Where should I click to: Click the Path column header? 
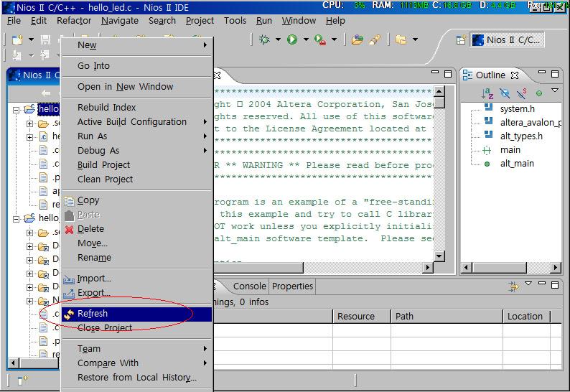[447, 317]
